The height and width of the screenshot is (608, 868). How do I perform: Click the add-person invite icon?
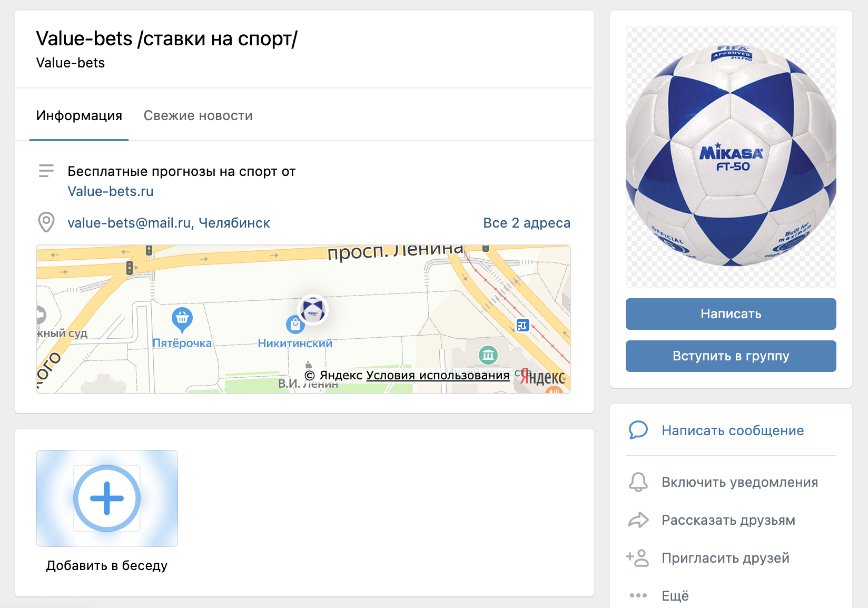click(x=637, y=557)
